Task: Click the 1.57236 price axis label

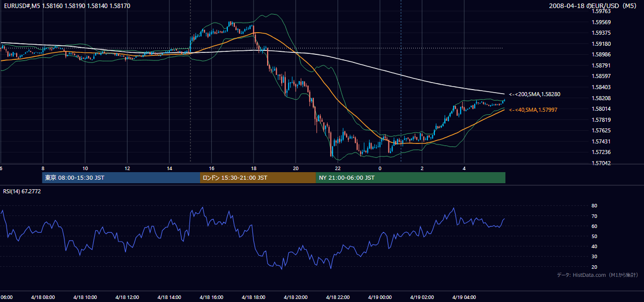Action: (601, 152)
